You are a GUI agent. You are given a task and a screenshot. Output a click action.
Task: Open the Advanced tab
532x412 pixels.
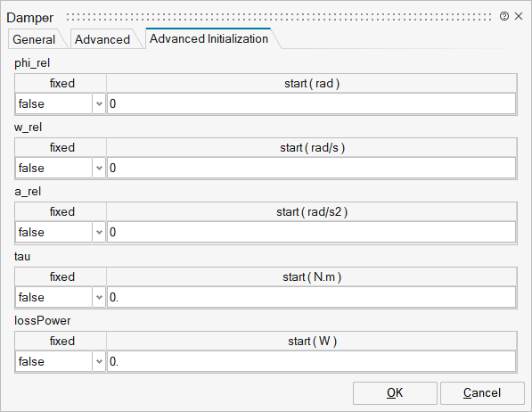(x=102, y=39)
